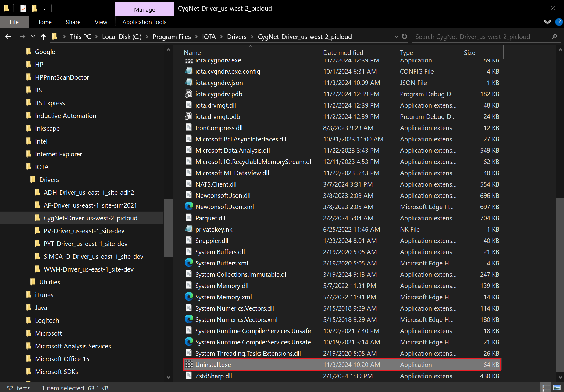
Task: Click the Inkscape folder icon in tree
Action: coord(29,128)
